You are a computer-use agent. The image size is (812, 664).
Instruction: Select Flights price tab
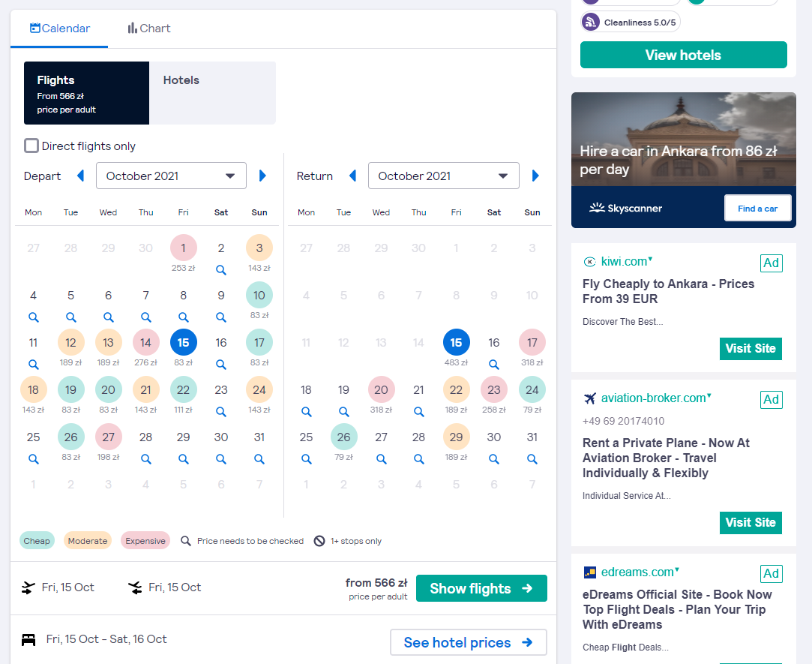coord(86,93)
